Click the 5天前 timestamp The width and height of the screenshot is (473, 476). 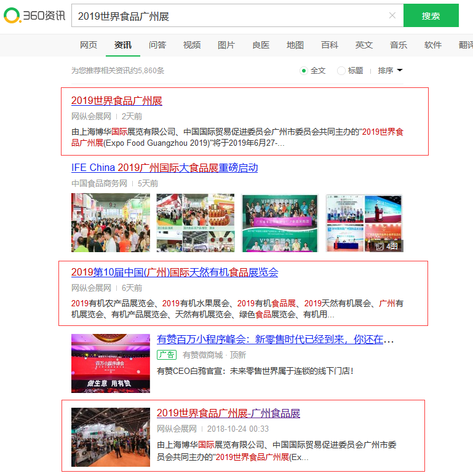click(x=148, y=184)
